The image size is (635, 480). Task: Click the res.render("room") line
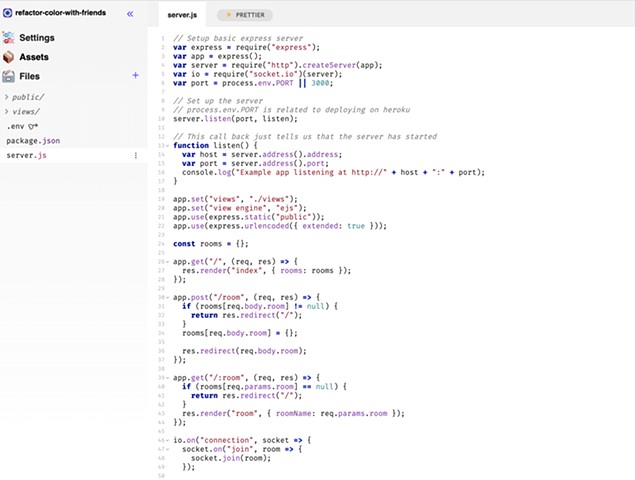click(293, 414)
